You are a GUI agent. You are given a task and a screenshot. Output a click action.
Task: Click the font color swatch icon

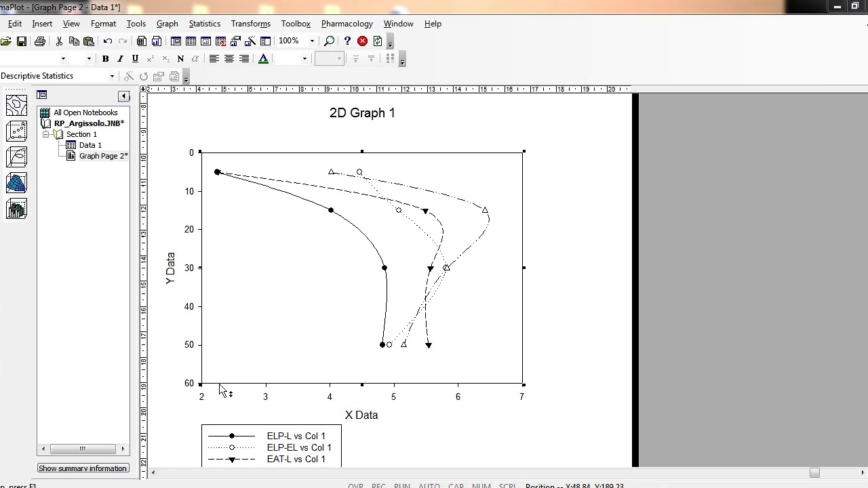(263, 58)
